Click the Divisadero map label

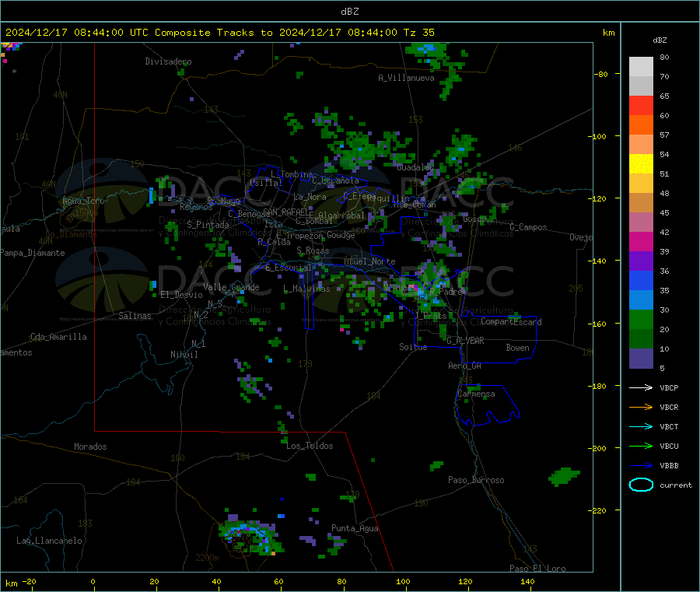(168, 61)
